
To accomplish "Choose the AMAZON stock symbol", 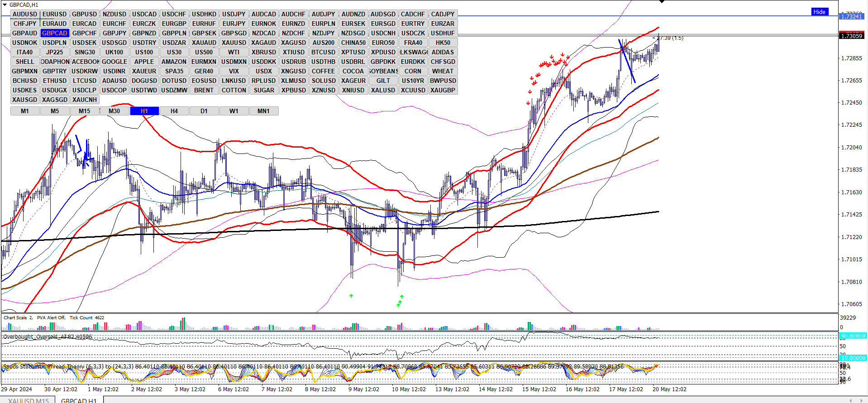I will tap(174, 62).
